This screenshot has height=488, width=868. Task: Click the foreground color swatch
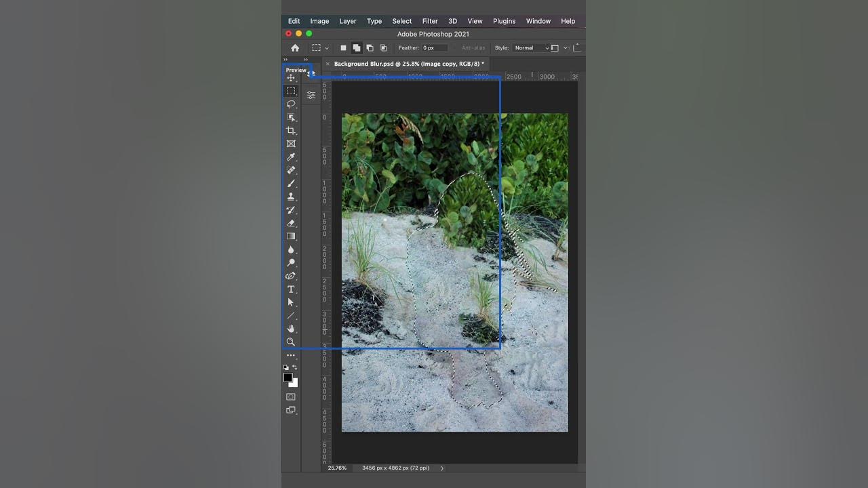[288, 378]
